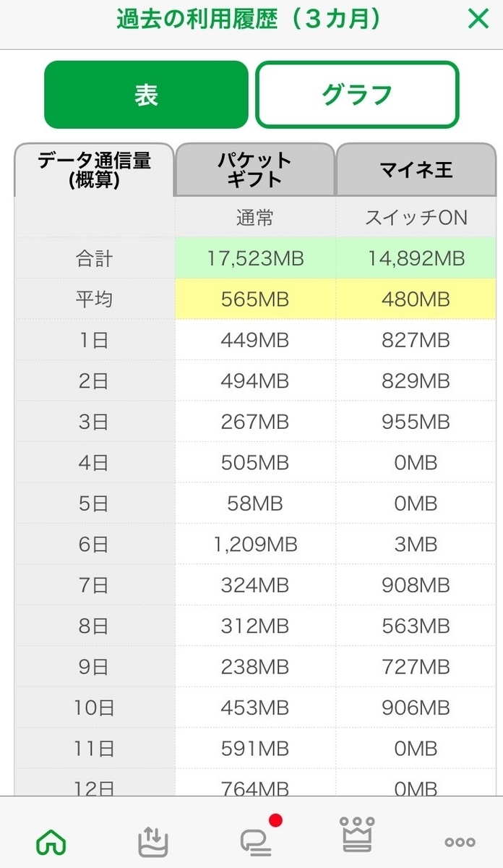This screenshot has height=868, width=503.
Task: Select the マイネ王 tab
Action: [x=416, y=170]
